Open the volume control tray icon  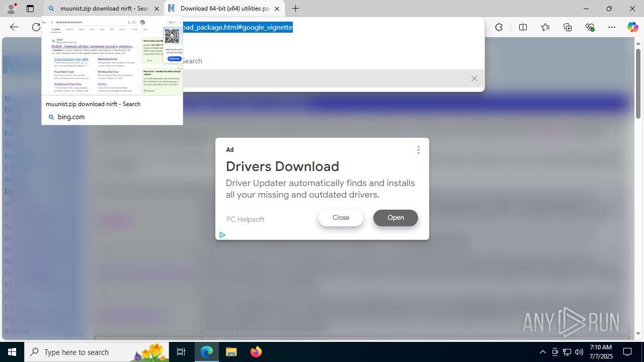tap(579, 352)
